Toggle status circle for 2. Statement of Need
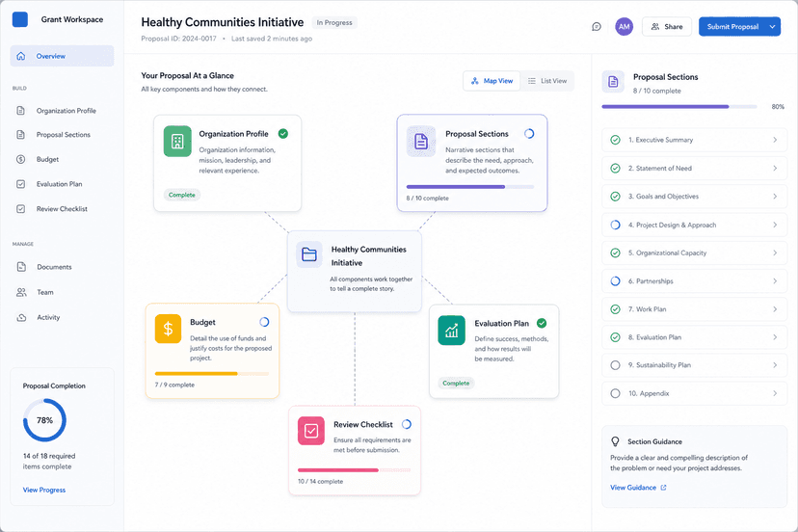This screenshot has height=532, width=798. click(x=615, y=168)
